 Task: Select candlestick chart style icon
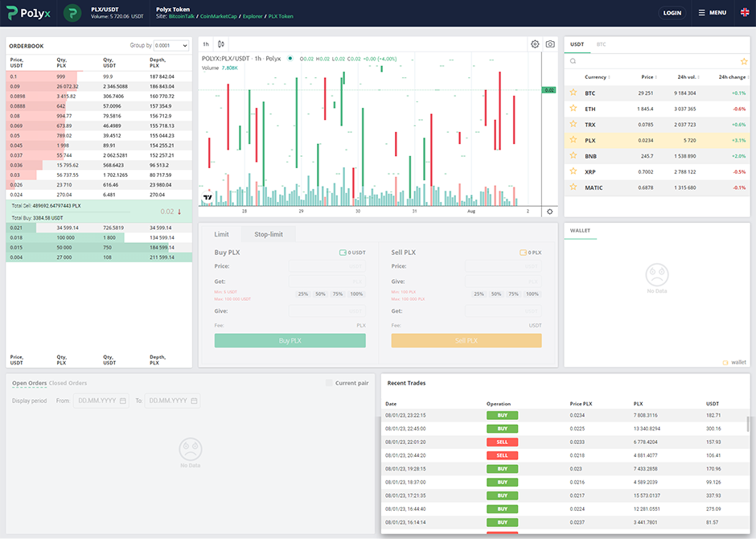pos(221,44)
